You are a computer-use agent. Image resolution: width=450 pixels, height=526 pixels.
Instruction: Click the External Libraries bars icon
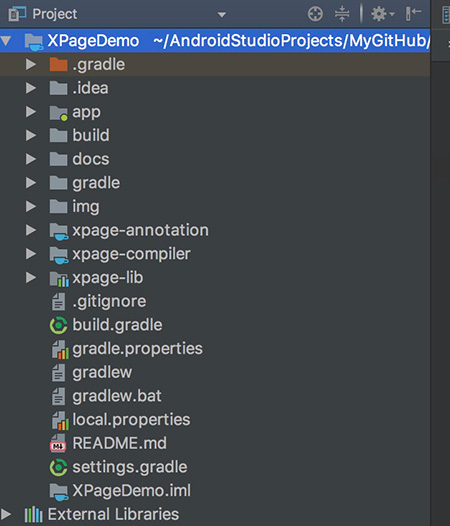click(34, 514)
